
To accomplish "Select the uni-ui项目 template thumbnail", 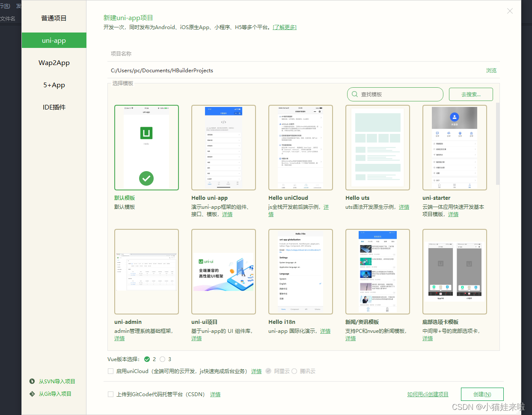I will coord(223,272).
